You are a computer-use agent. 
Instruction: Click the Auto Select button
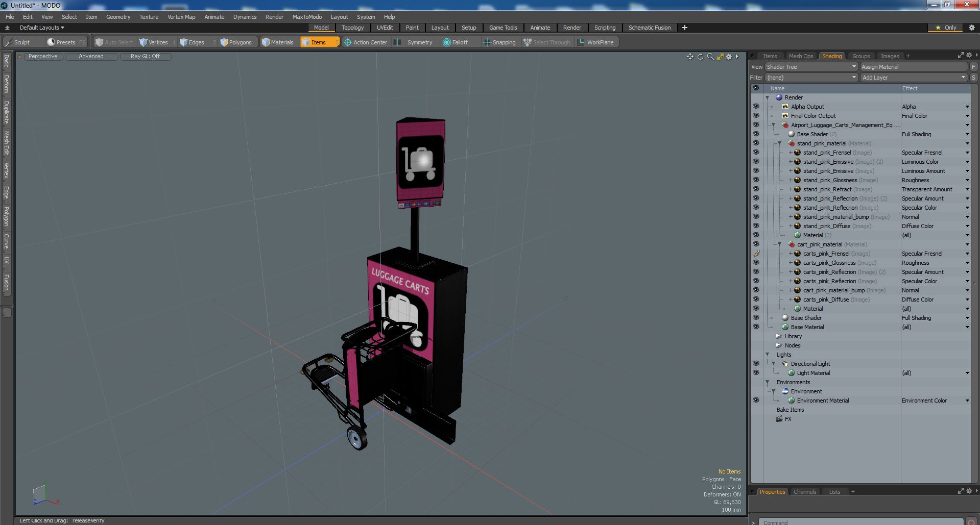click(114, 42)
